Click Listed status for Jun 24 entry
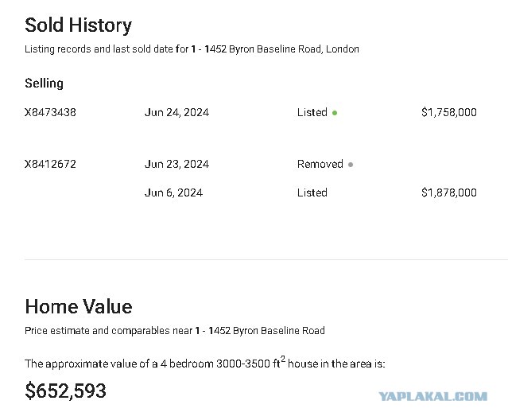Image resolution: width=508 pixels, height=420 pixels. 312,112
